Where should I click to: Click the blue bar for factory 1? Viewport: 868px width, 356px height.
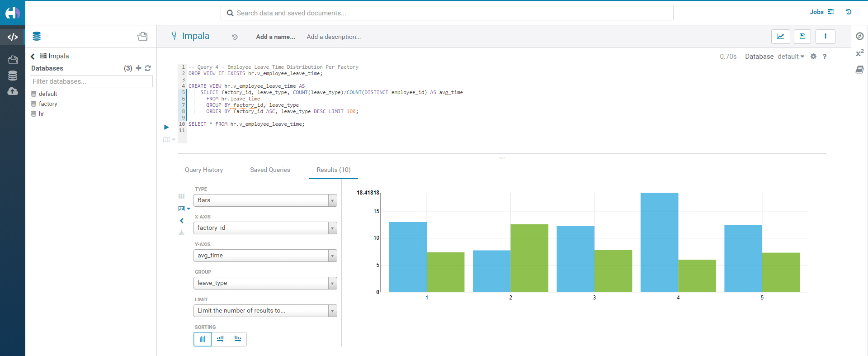click(x=408, y=257)
